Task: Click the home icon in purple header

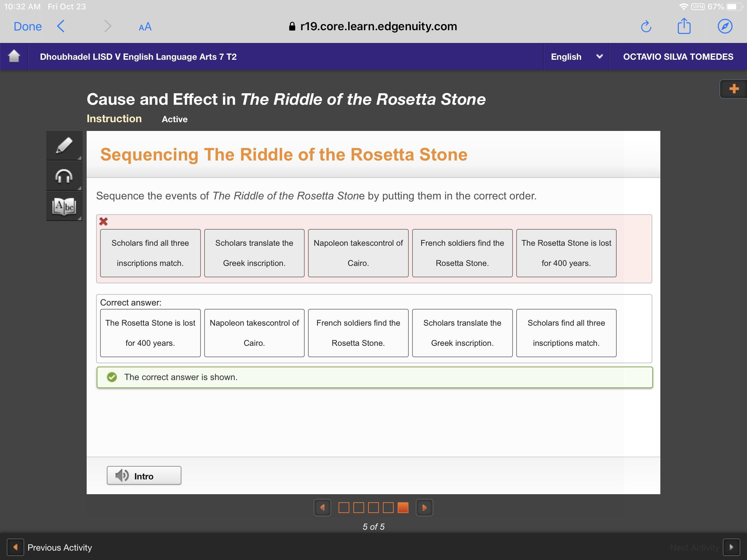Action: [x=14, y=56]
